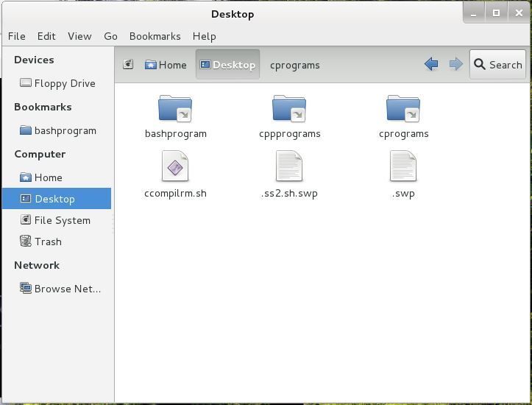The height and width of the screenshot is (405, 532).
Task: Open the File menu
Action: (x=17, y=36)
